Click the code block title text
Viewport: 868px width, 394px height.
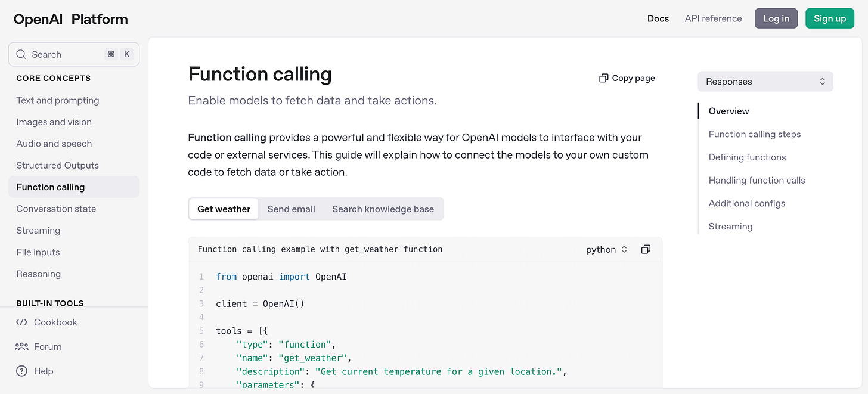[x=320, y=249]
